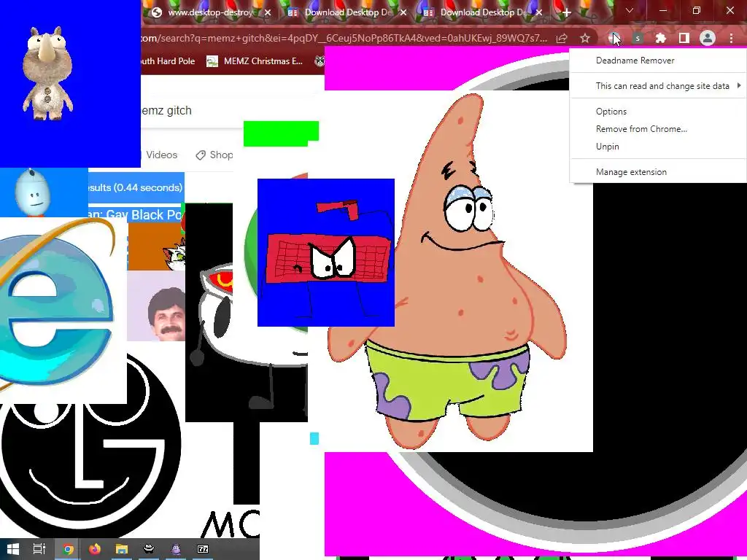This screenshot has width=747, height=560.
Task: Open 7-Zip from the taskbar
Action: tap(203, 549)
